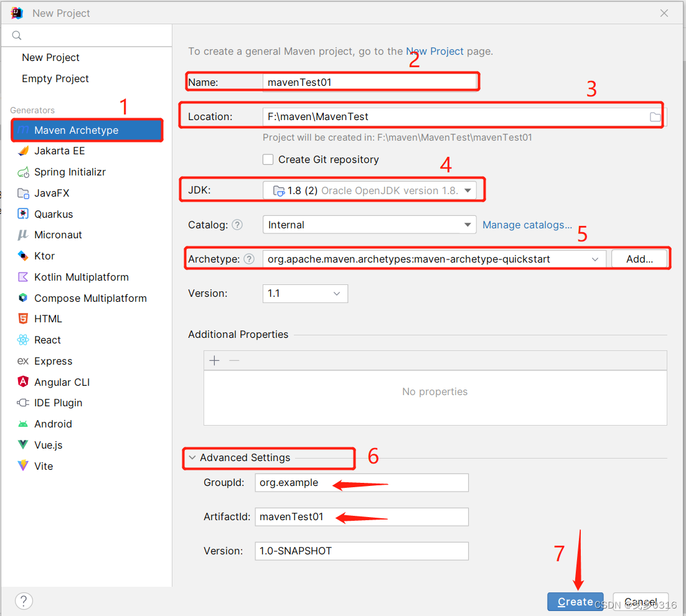Click the Express ex icon
Image resolution: width=686 pixels, height=616 pixels.
click(x=23, y=361)
